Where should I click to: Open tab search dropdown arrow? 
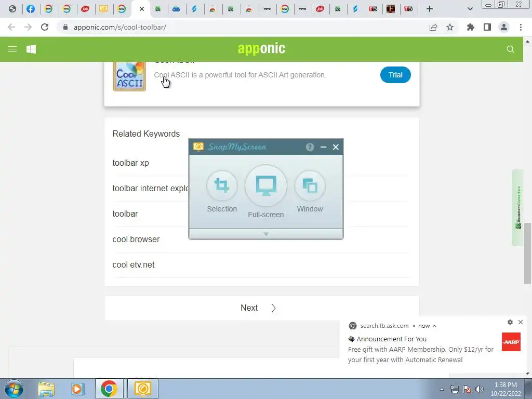[470, 9]
